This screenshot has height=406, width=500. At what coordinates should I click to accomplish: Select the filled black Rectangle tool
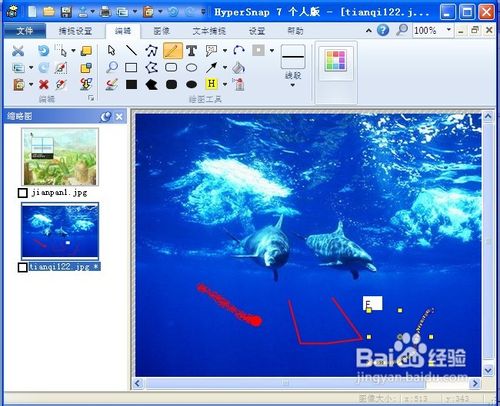tap(131, 84)
